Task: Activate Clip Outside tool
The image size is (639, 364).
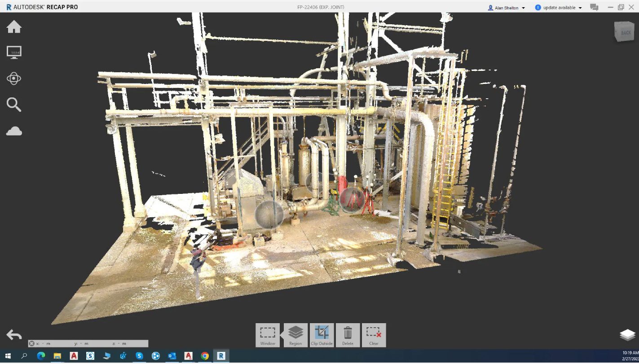Action: click(x=322, y=335)
